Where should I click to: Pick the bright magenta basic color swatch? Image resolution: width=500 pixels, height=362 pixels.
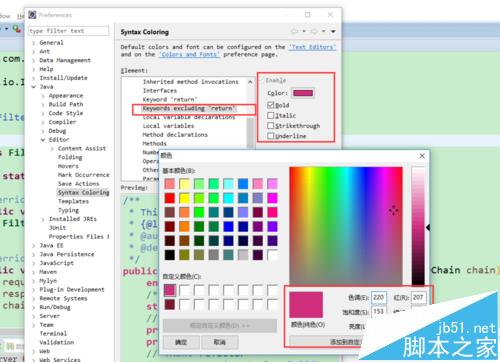pos(272,198)
